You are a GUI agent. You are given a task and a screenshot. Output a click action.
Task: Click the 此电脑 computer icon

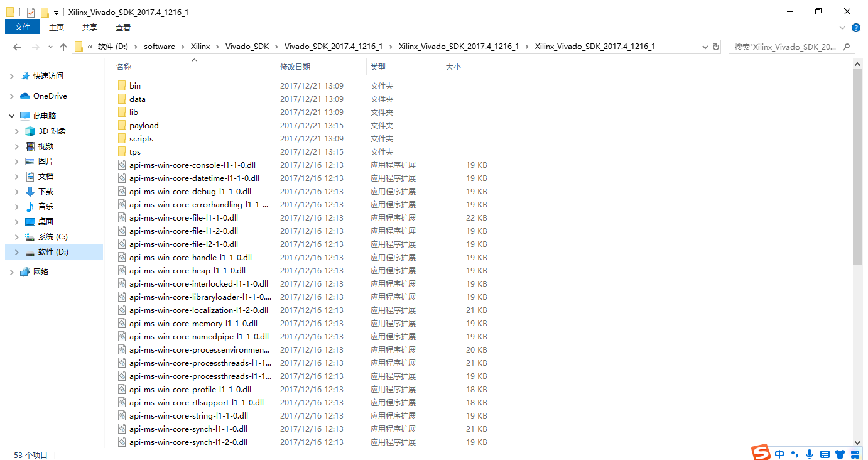click(25, 116)
